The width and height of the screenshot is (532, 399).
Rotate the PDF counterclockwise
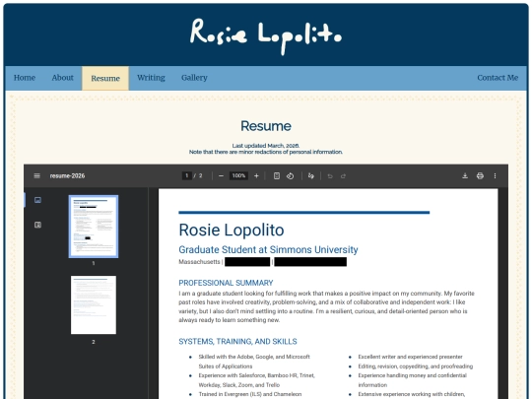[x=290, y=175]
